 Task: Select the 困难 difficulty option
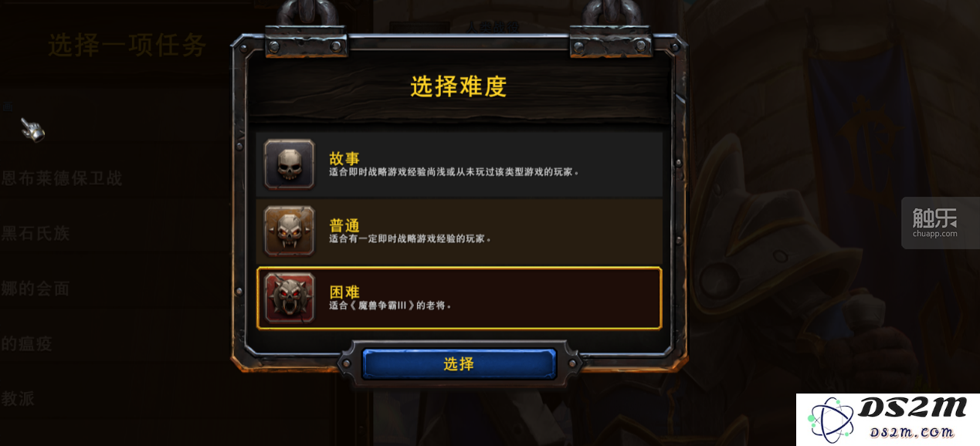pyautogui.click(x=459, y=298)
